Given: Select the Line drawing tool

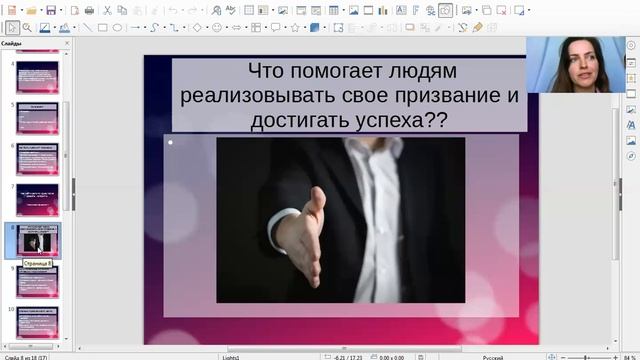Looking at the screenshot, I should click(87, 28).
